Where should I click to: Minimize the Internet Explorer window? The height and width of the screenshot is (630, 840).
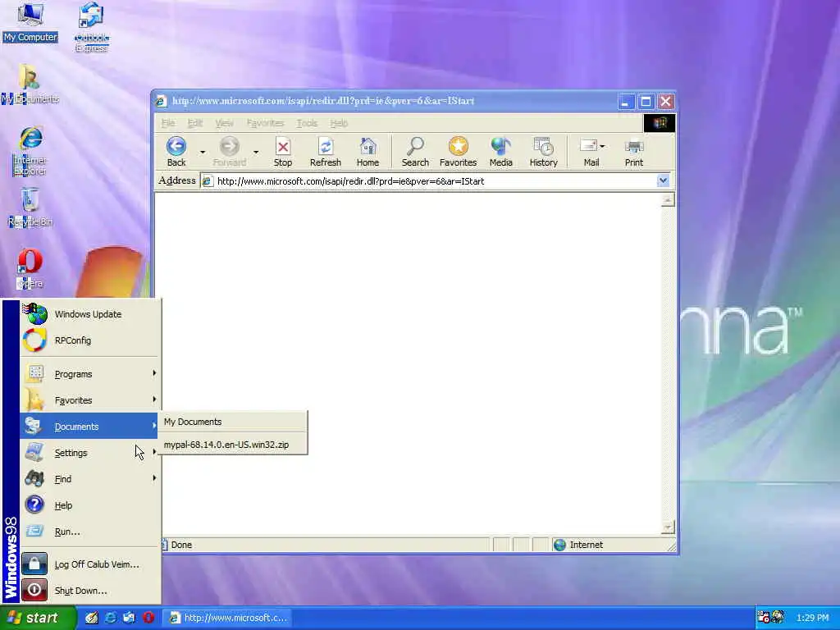(x=625, y=101)
